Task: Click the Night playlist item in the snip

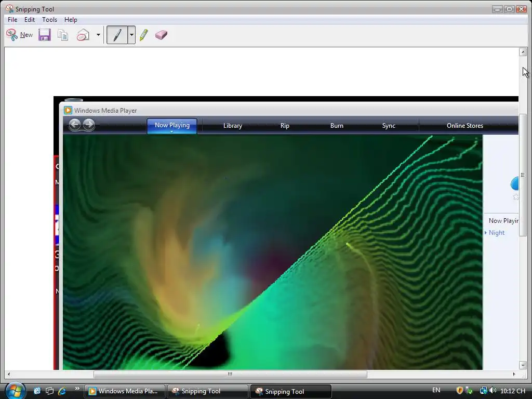Action: click(496, 233)
